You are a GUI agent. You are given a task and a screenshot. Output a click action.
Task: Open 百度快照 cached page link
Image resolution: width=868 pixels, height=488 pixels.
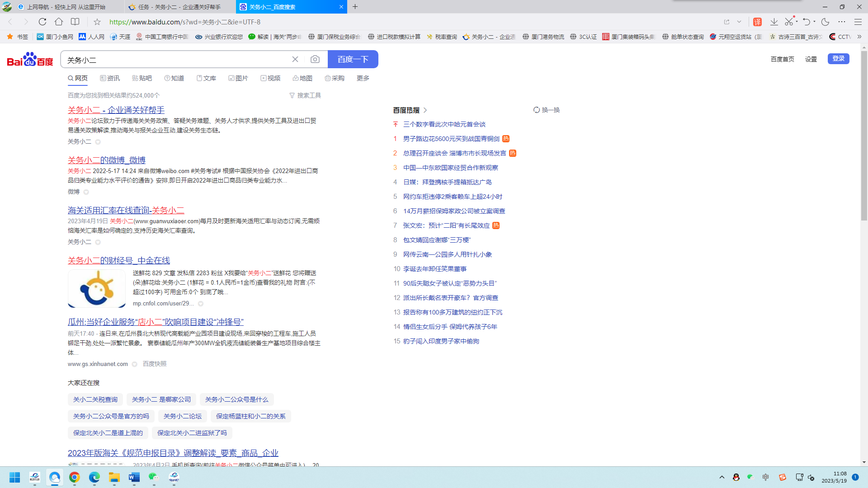click(155, 364)
